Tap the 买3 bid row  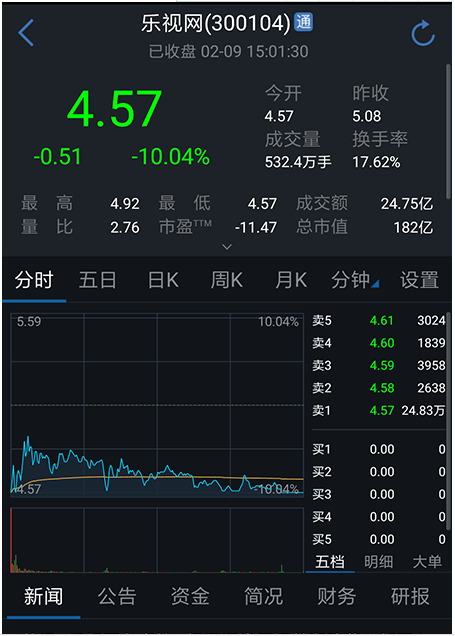click(x=378, y=494)
